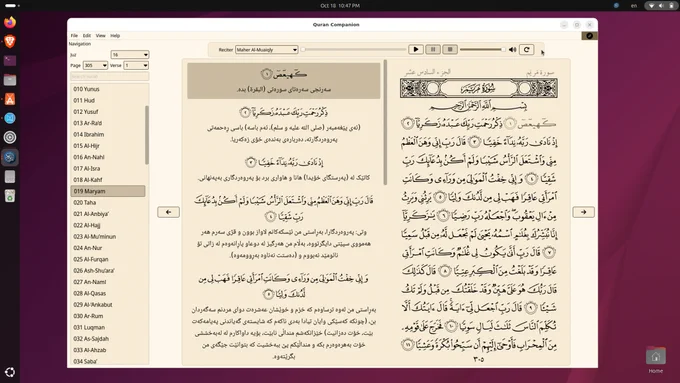Click the repeat/reload recitation icon
This screenshot has height=383, width=680.
pyautogui.click(x=526, y=49)
